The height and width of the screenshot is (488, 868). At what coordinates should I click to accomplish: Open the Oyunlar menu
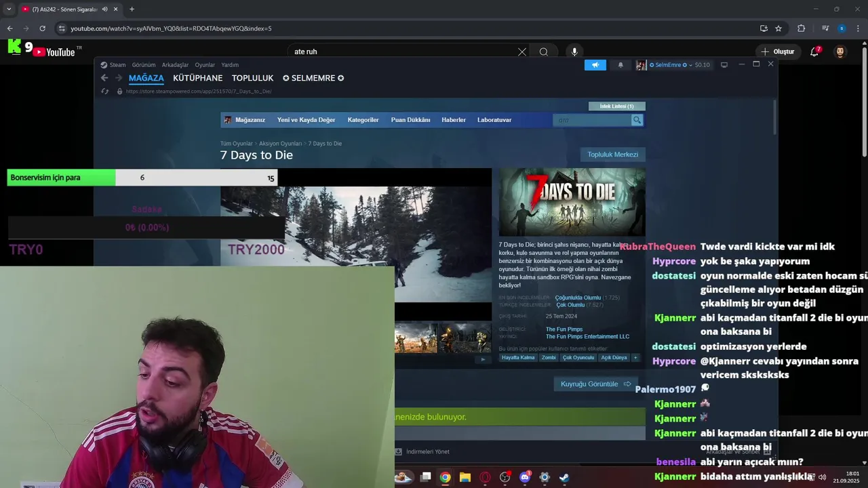(x=205, y=65)
